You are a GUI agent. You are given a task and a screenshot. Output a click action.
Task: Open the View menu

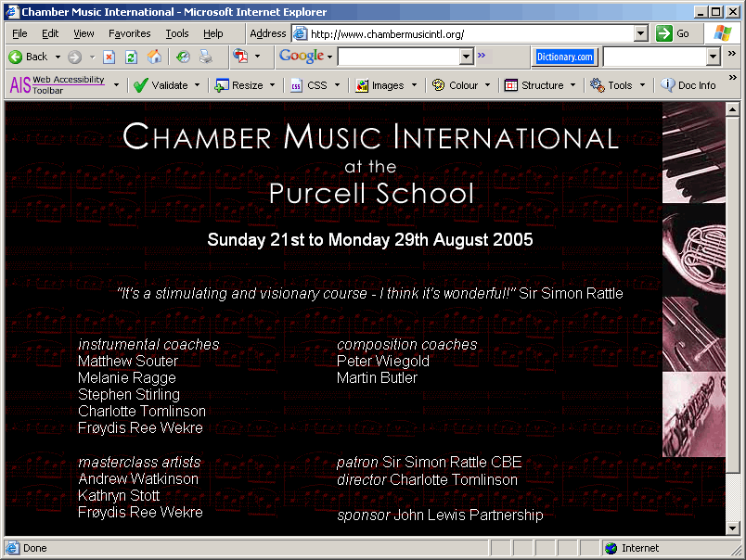tap(84, 33)
